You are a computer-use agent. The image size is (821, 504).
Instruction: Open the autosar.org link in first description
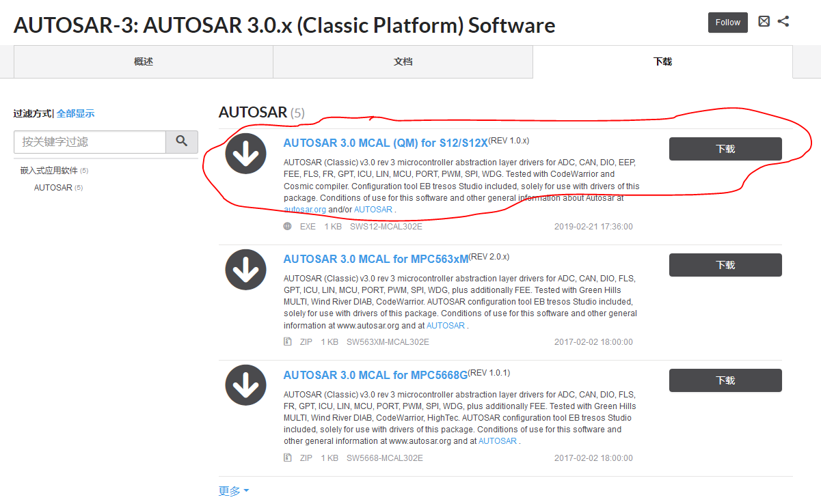click(305, 210)
